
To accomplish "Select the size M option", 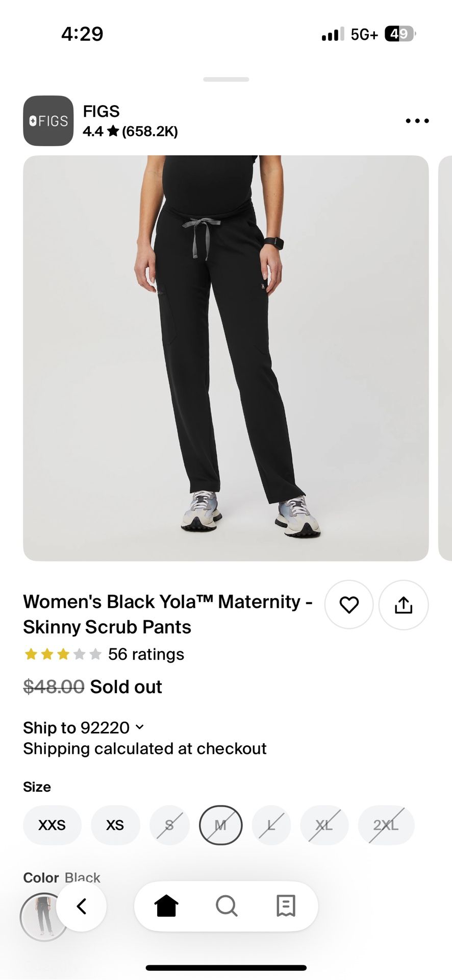I will 220,825.
